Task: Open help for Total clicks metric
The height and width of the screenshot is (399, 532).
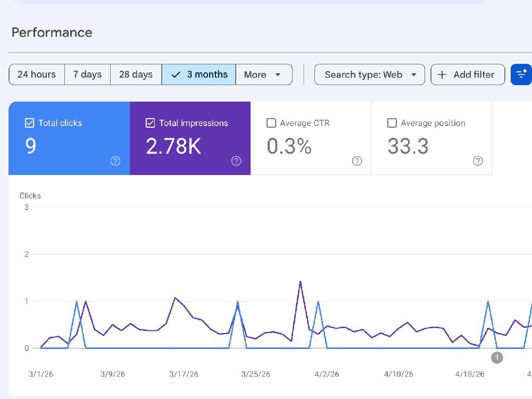Action: tap(115, 161)
